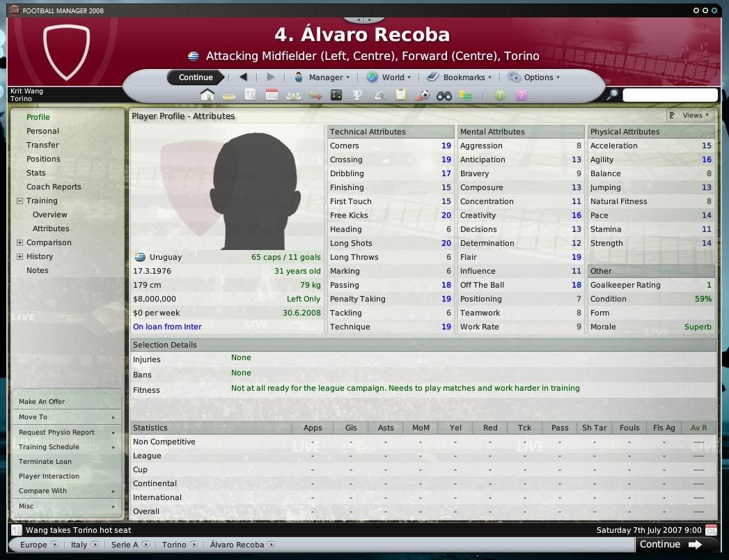Open the news newspaper icon
The width and height of the screenshot is (729, 560).
[250, 95]
